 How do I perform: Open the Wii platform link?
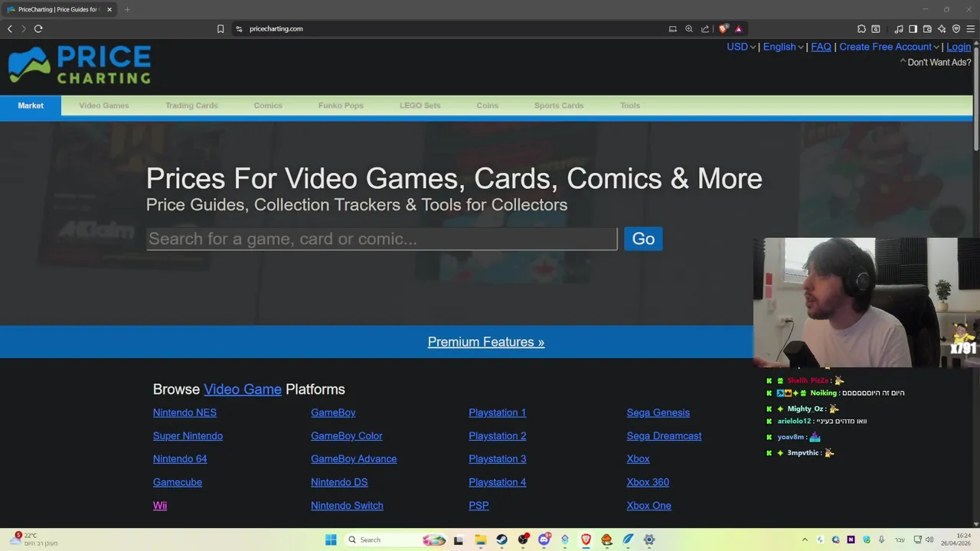point(160,506)
